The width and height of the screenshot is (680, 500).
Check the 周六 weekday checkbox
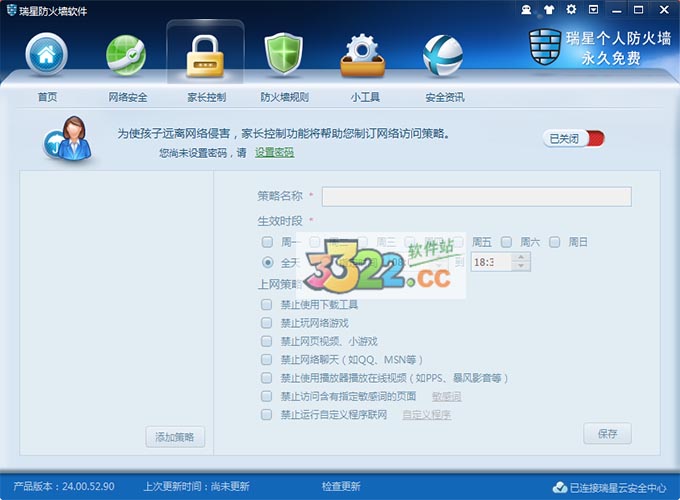506,242
